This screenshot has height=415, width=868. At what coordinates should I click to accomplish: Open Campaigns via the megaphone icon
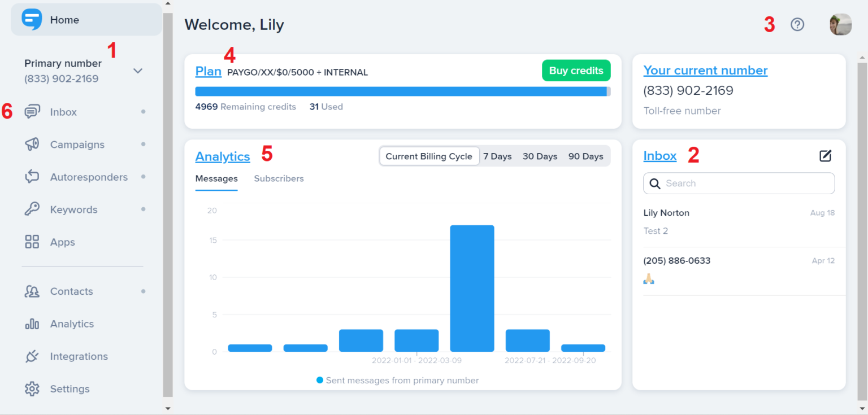[32, 145]
